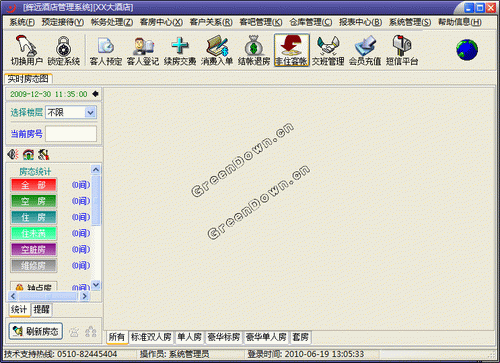Click the statistics list scroll up arrow

click(x=96, y=170)
